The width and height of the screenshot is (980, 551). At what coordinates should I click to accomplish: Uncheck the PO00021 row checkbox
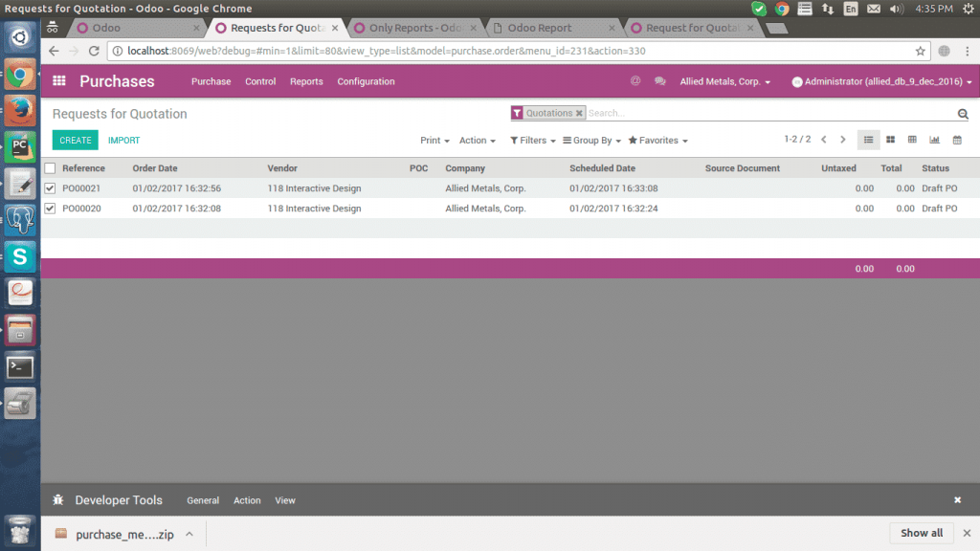[50, 188]
